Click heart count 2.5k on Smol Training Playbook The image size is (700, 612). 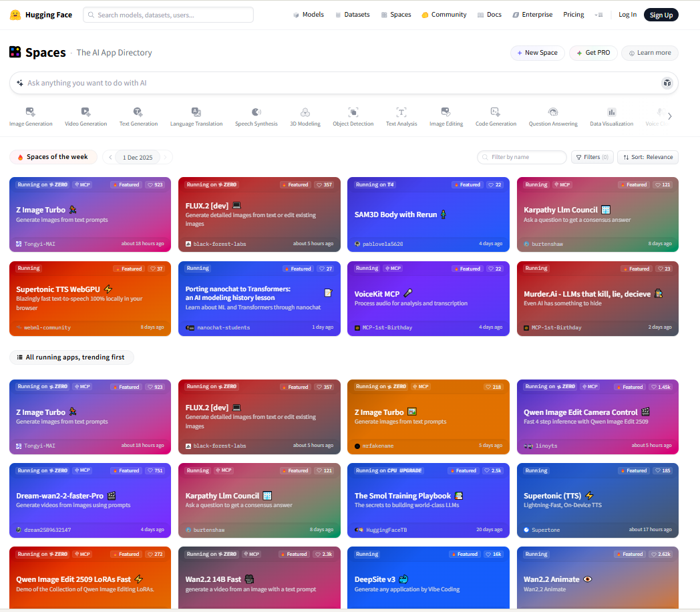(494, 470)
